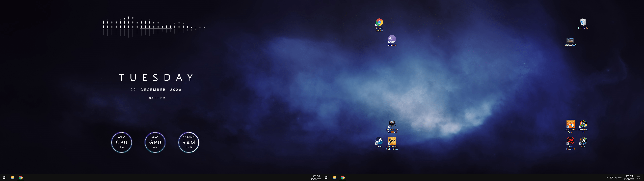Open Start menu on the second monitor taskbar
Viewport: 644px width, 181px height.
326,178
